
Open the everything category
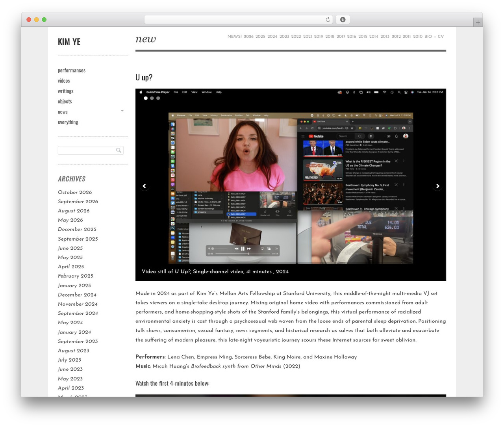[x=68, y=122]
